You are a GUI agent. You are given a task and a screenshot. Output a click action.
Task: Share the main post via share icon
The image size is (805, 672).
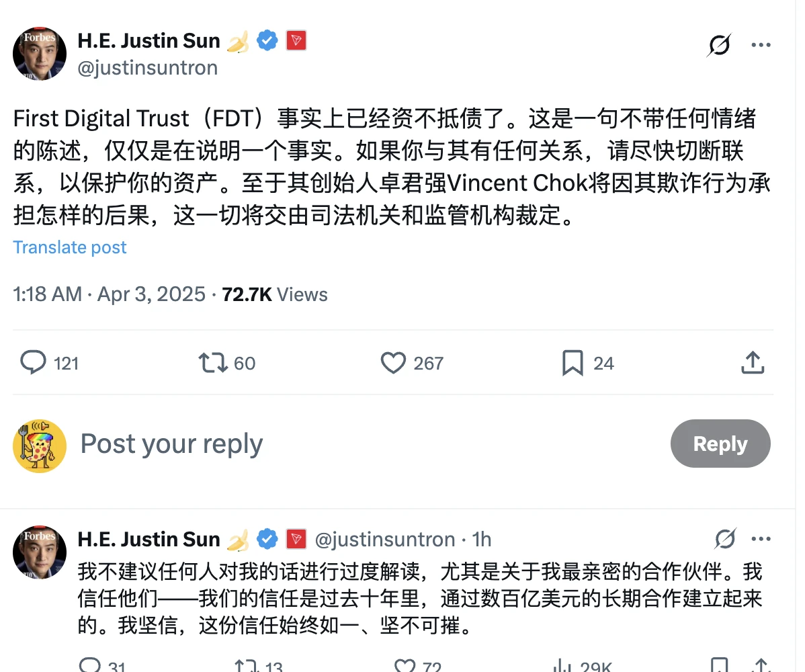tap(753, 363)
